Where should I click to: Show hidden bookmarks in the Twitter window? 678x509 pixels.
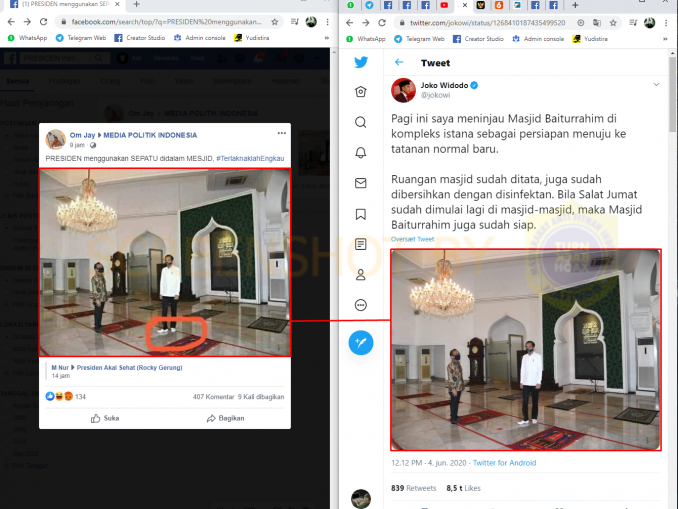tap(665, 39)
